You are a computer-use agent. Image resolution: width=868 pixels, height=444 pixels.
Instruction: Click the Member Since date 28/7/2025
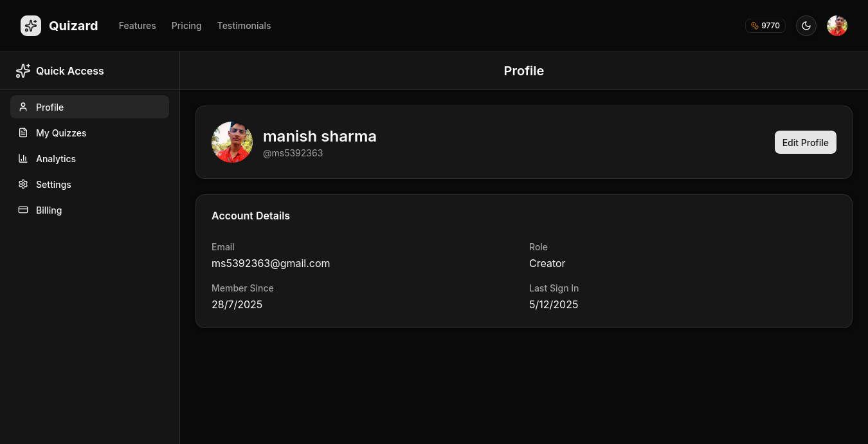(237, 304)
